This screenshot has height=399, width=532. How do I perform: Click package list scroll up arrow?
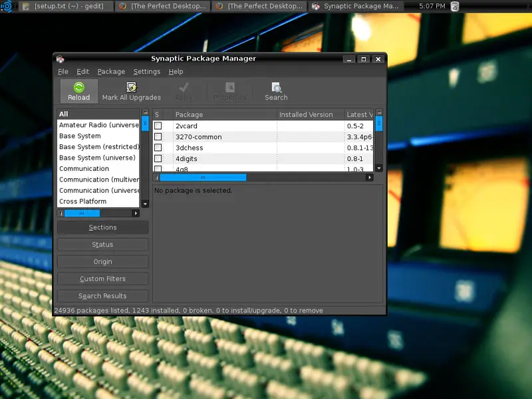[x=379, y=112]
